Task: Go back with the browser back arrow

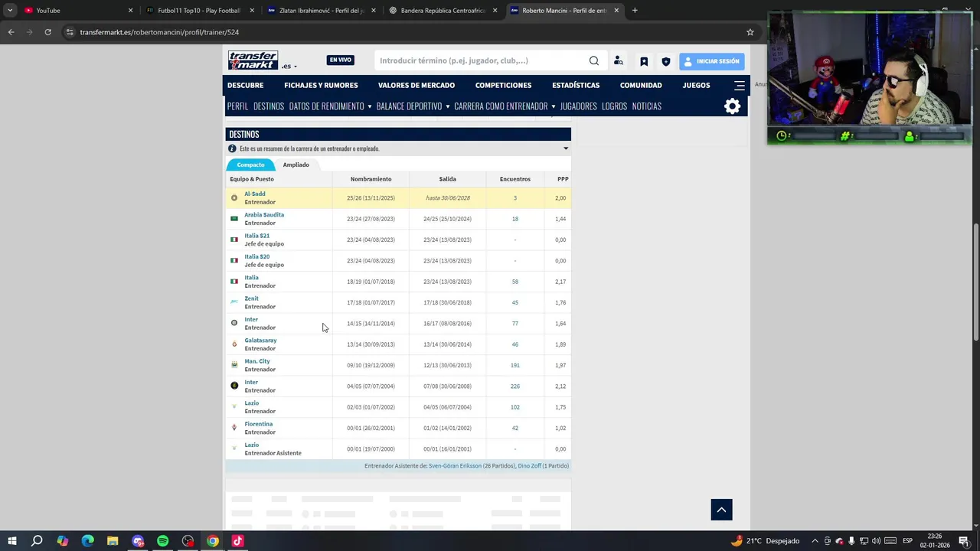Action: pyautogui.click(x=11, y=32)
